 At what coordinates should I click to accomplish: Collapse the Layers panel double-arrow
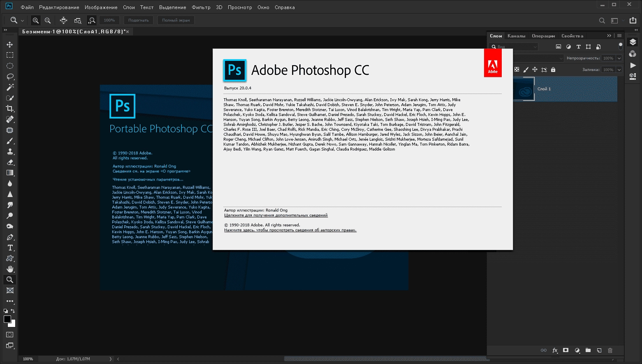[609, 36]
